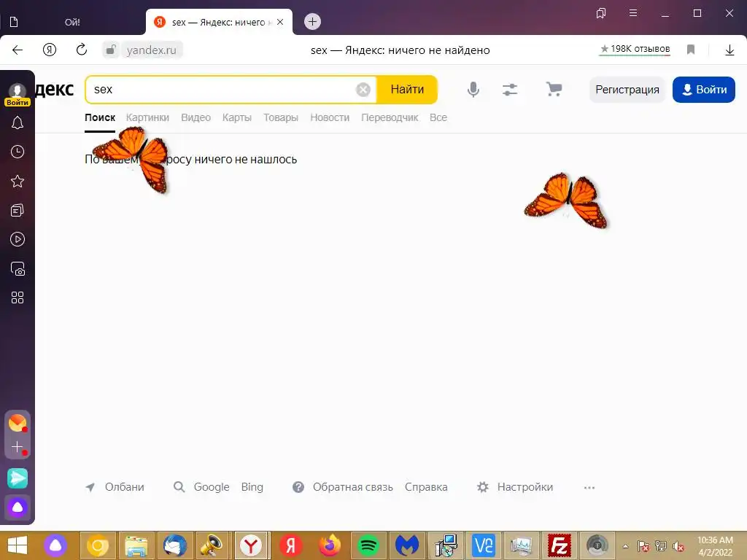Select the Поиск tab
The height and width of the screenshot is (560, 747).
[100, 117]
